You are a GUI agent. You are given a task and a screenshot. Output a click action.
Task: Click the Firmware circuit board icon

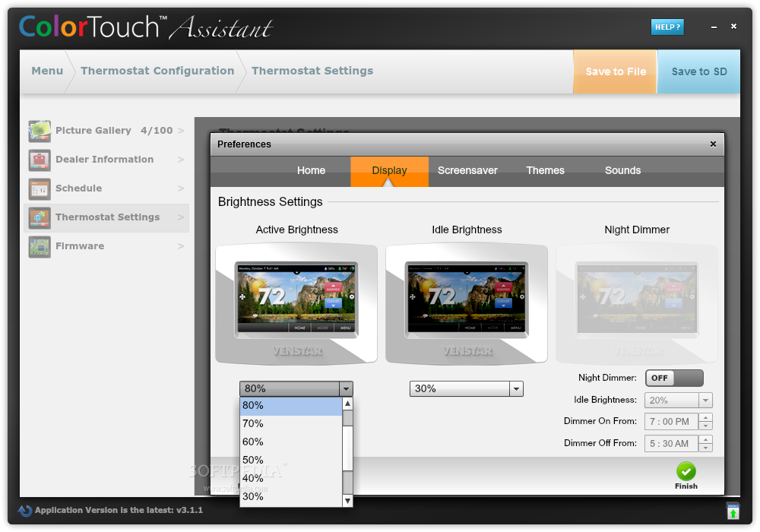(x=40, y=246)
